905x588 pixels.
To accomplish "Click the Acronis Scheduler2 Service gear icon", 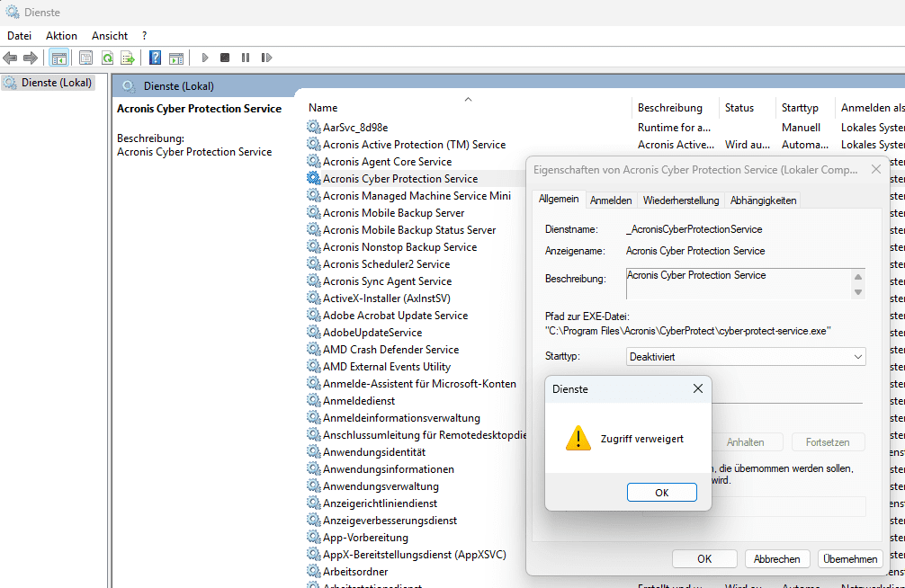I will [x=313, y=263].
